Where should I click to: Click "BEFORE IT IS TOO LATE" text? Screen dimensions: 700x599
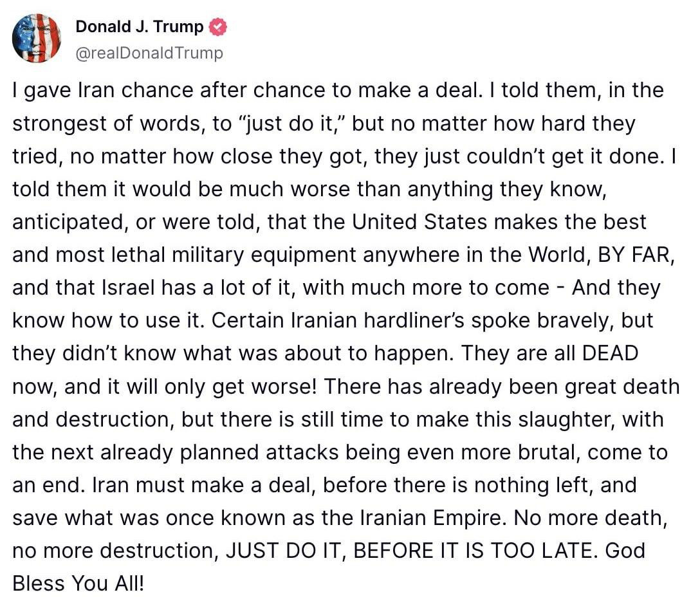click(x=474, y=551)
